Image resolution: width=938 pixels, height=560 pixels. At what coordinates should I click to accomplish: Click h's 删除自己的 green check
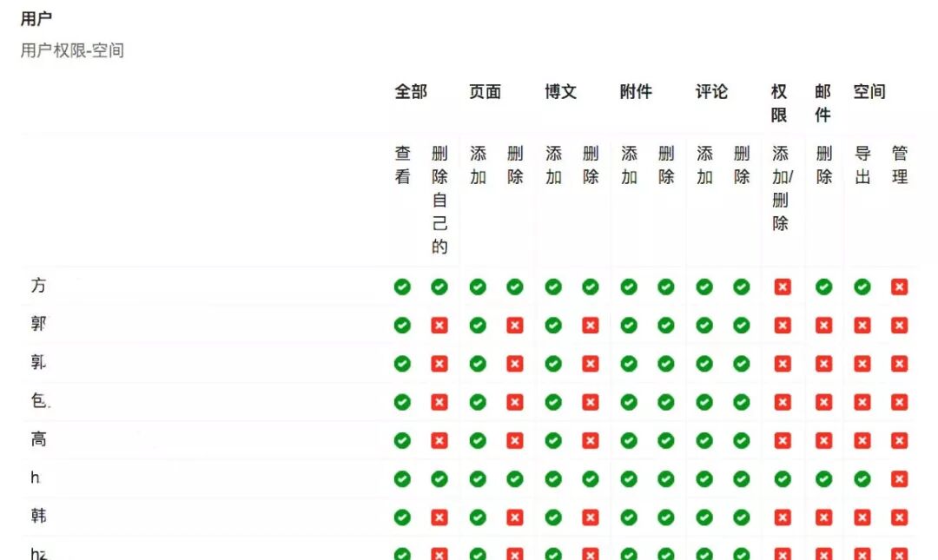pyautogui.click(x=439, y=478)
